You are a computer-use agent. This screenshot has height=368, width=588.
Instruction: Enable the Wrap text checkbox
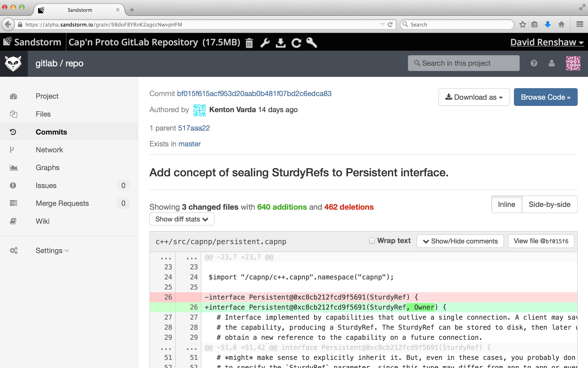tap(372, 241)
